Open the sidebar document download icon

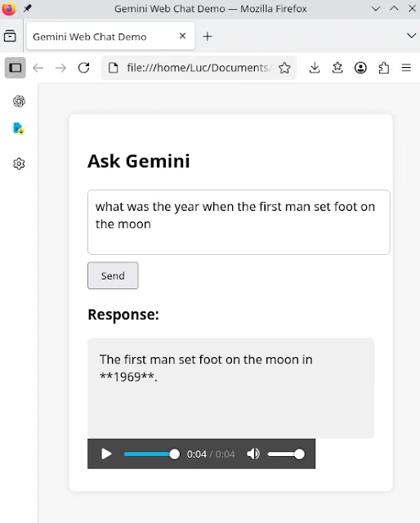tap(18, 128)
